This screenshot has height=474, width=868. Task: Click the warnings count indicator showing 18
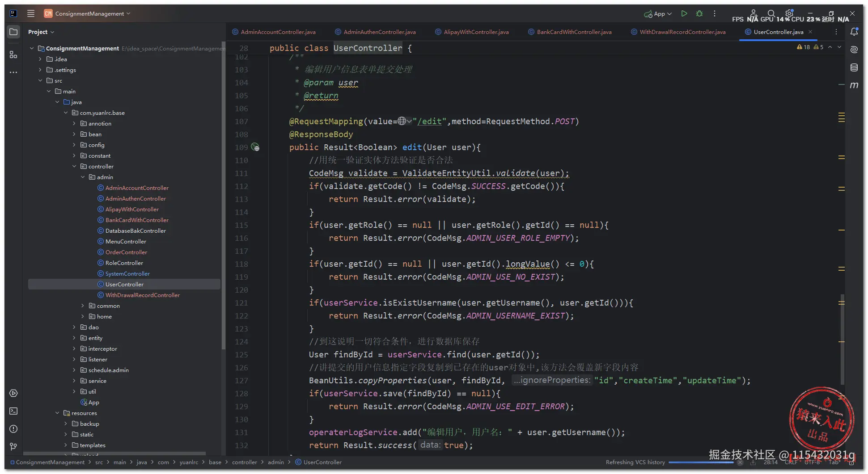click(x=804, y=47)
